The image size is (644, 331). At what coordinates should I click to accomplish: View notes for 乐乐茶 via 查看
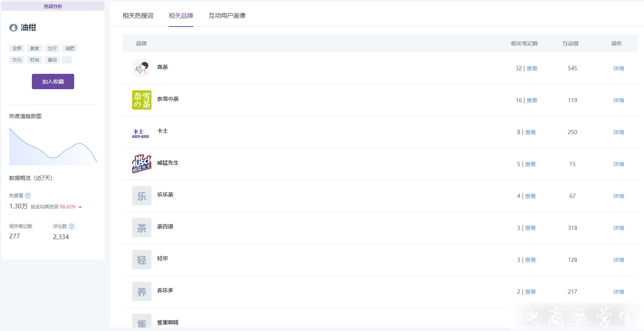(x=530, y=196)
